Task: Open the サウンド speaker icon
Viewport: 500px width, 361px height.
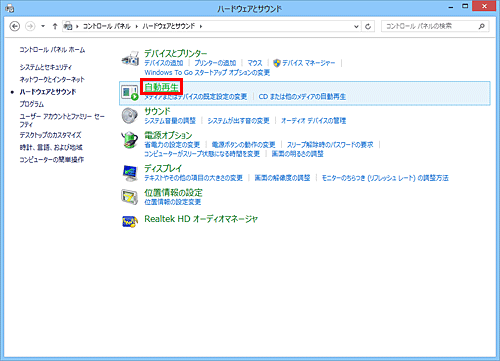Action: tap(130, 116)
